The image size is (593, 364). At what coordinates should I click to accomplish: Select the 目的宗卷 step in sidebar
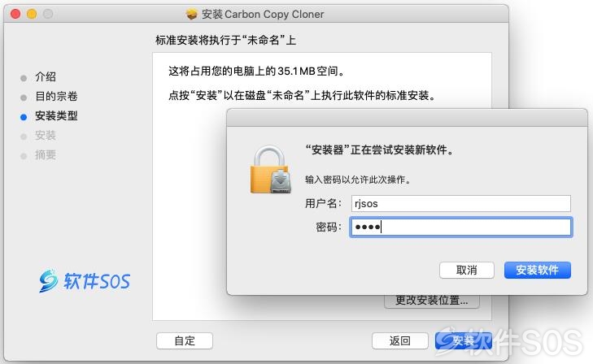coord(56,97)
